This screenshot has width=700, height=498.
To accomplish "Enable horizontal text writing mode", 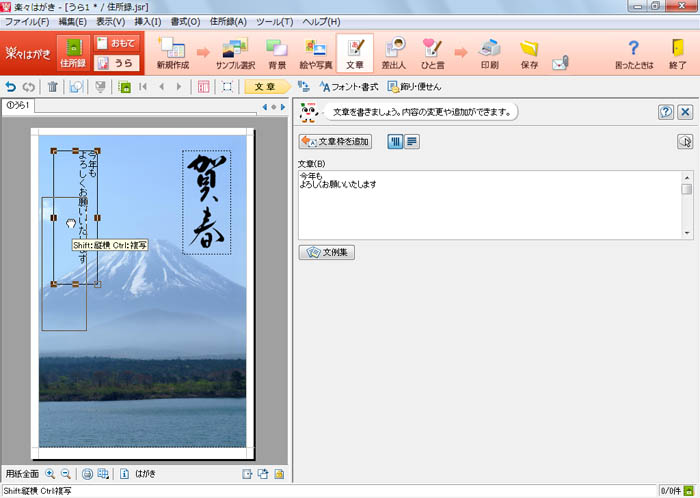I will [x=412, y=142].
